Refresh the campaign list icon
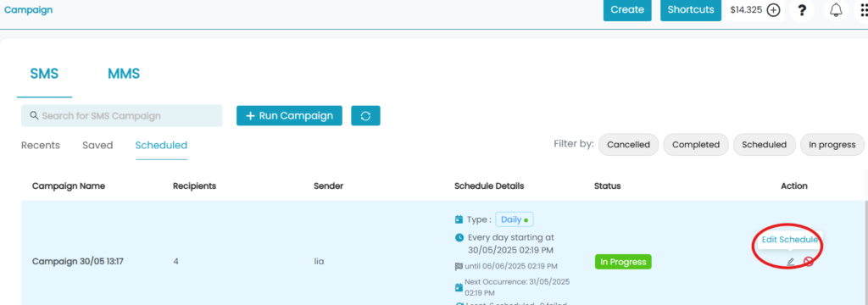868x305 pixels. coord(365,116)
